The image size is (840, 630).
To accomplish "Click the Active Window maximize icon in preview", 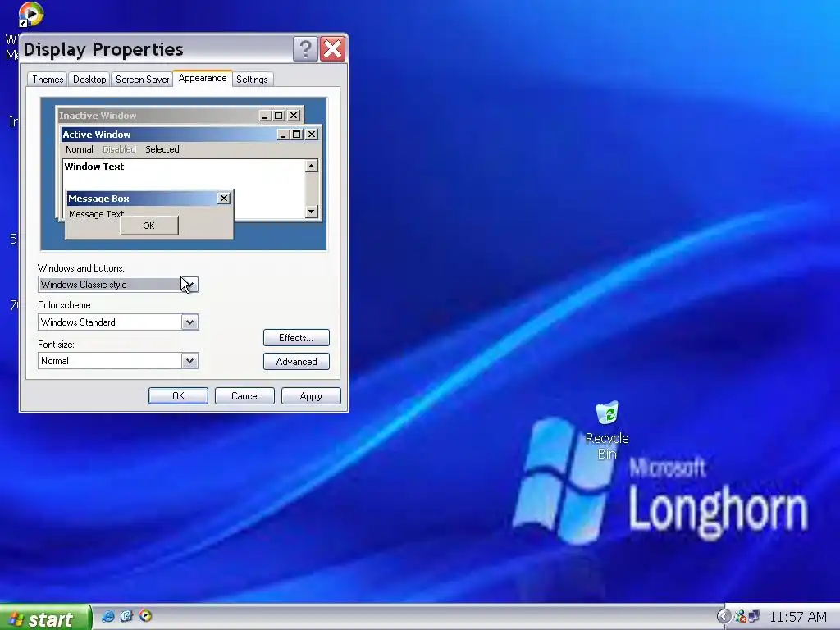I will coord(297,135).
